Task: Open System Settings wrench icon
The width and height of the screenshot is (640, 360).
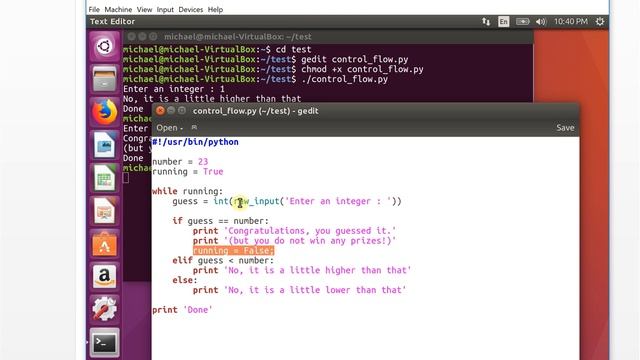Action: coord(104,309)
